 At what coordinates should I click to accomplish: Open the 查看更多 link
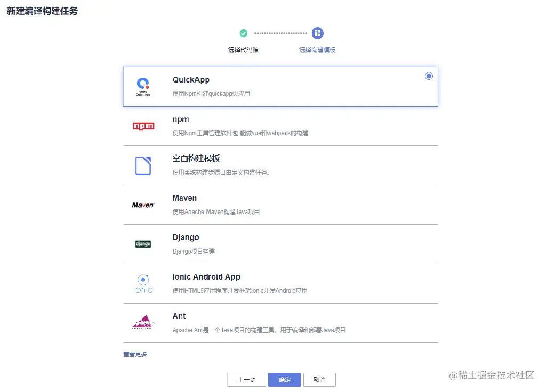tap(135, 354)
